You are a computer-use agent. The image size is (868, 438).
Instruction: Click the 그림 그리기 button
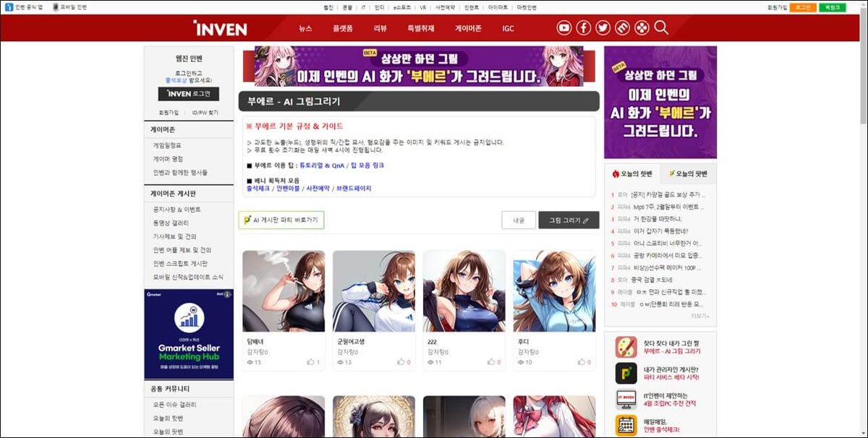[x=569, y=220]
